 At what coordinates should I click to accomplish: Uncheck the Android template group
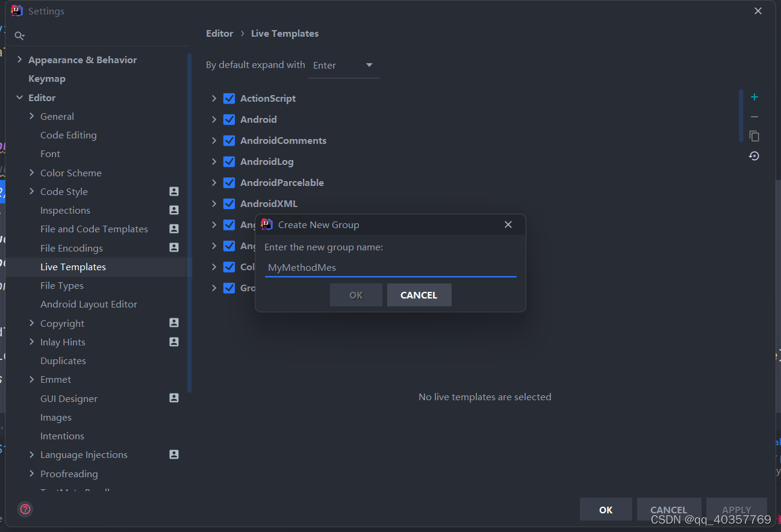coord(229,119)
